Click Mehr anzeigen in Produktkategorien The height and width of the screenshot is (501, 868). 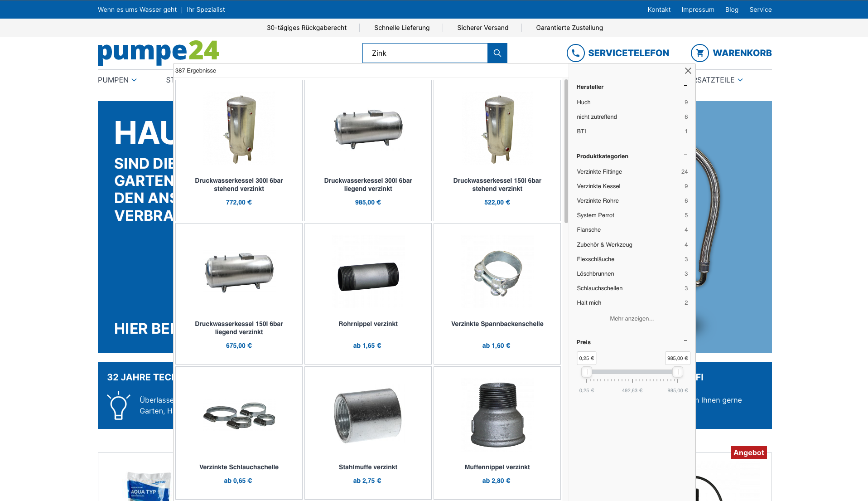pos(632,318)
